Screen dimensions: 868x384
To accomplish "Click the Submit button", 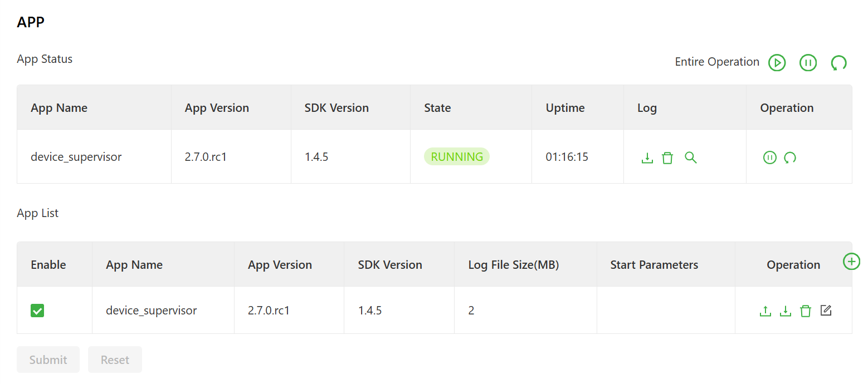I will 48,360.
